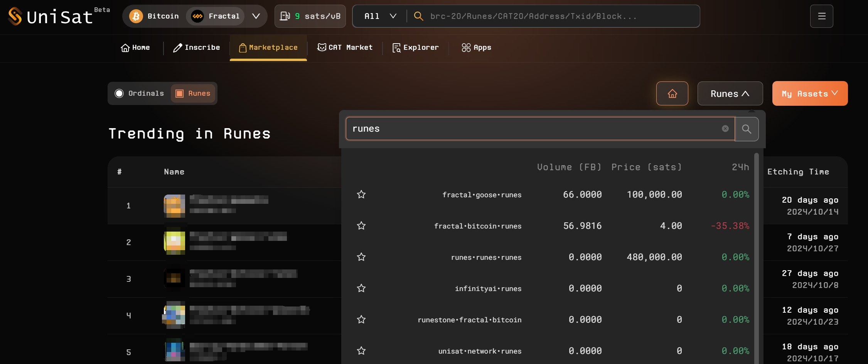Viewport: 868px width, 364px height.
Task: Select the Runes market option
Action: pyautogui.click(x=193, y=93)
